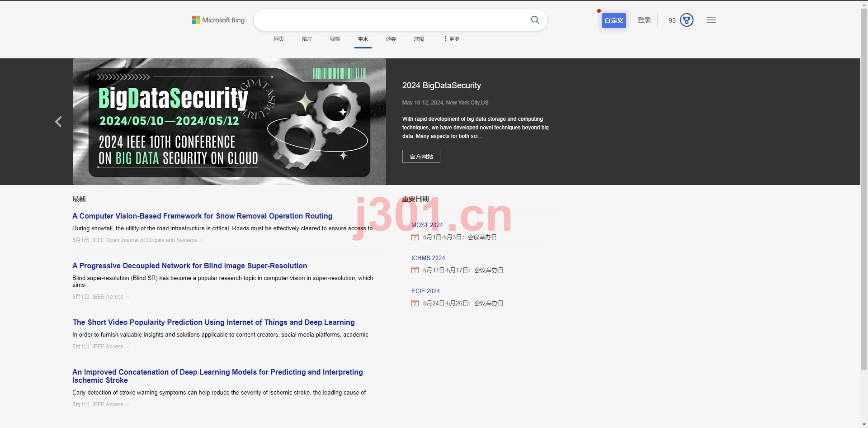
Task: Click the 93 rewards points count
Action: [x=672, y=20]
